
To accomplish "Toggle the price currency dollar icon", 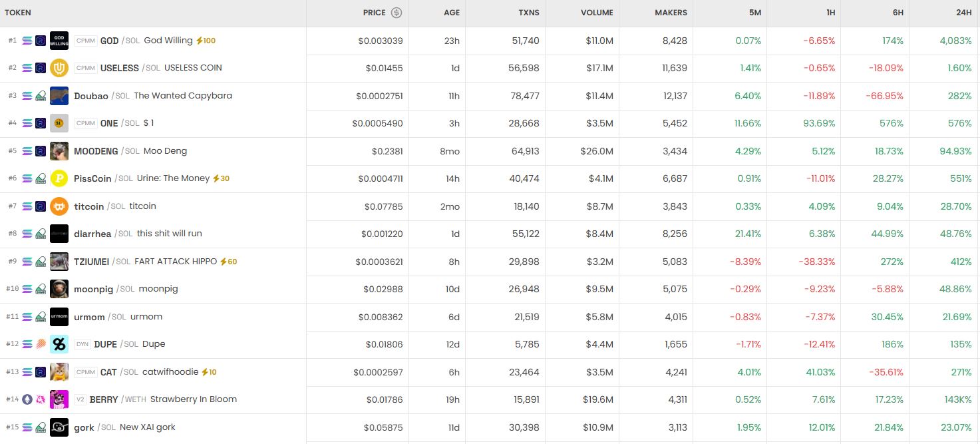I will pyautogui.click(x=397, y=13).
